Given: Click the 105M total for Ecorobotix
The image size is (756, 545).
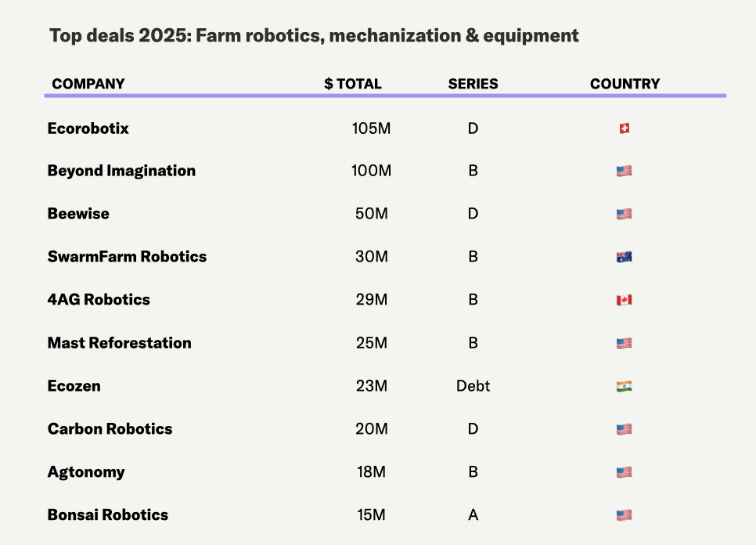Looking at the screenshot, I should (x=371, y=128).
